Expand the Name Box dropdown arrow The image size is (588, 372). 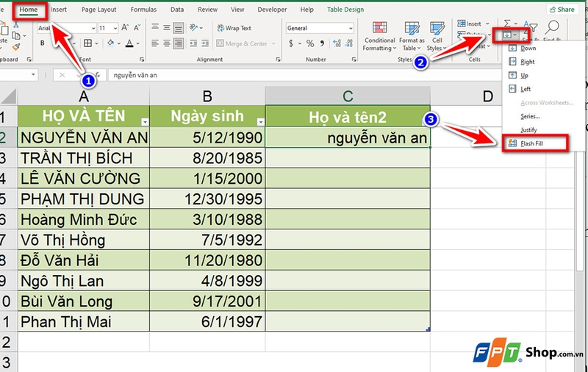point(33,75)
